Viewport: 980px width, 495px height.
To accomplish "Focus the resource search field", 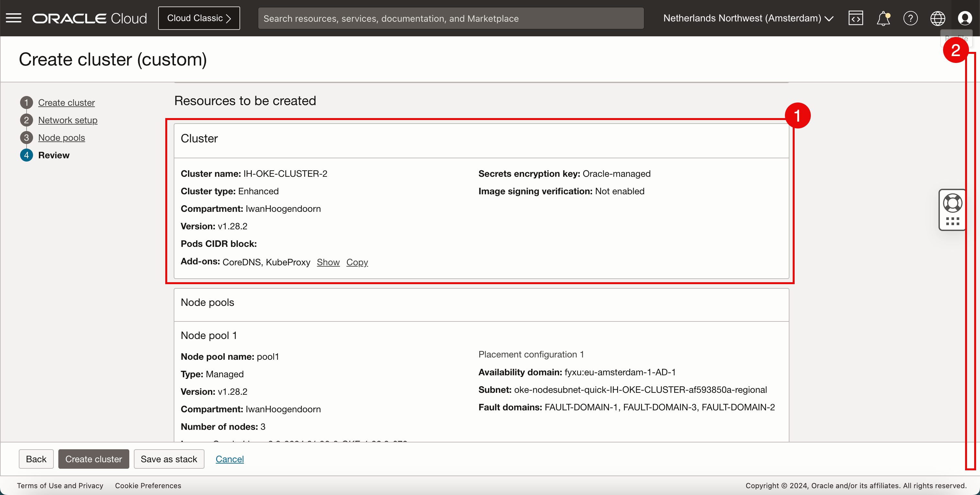I will [x=450, y=18].
